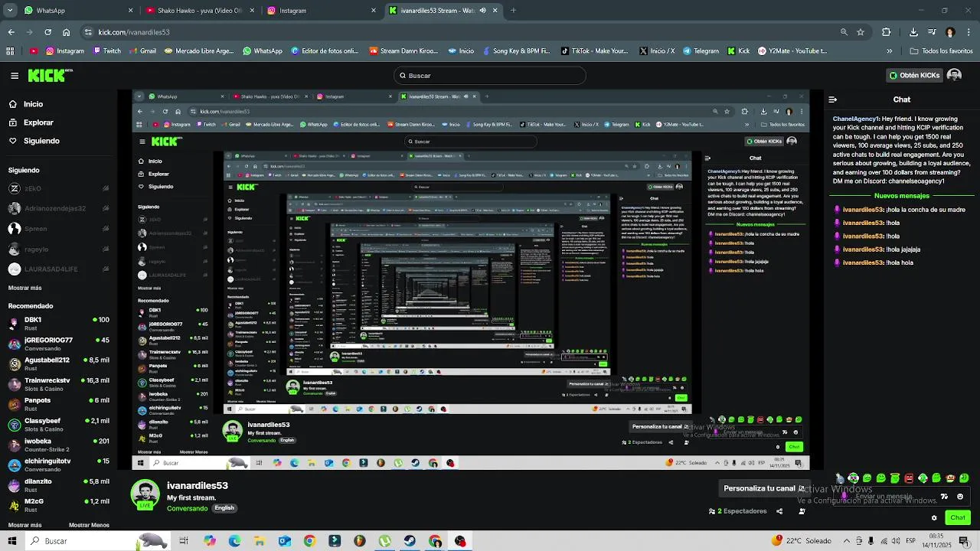
Task: Open recommended channel iwobeka
Action: click(58, 445)
